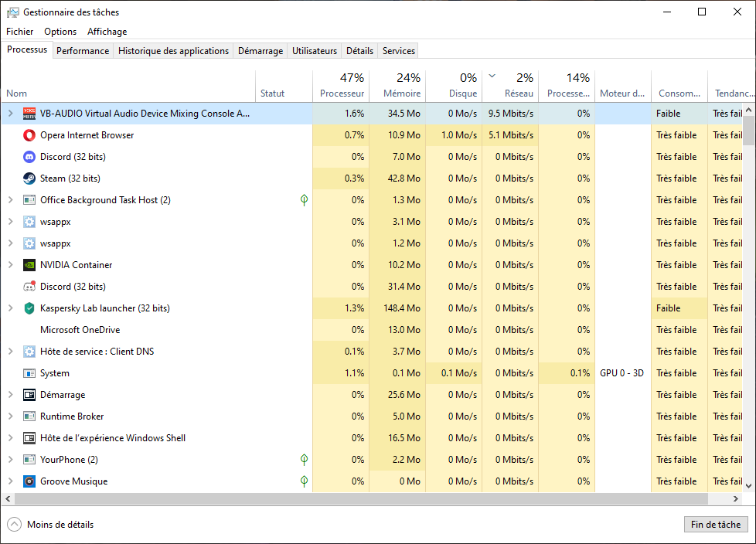Click the Office Background Task Host icon
The height and width of the screenshot is (544, 756).
coord(29,200)
